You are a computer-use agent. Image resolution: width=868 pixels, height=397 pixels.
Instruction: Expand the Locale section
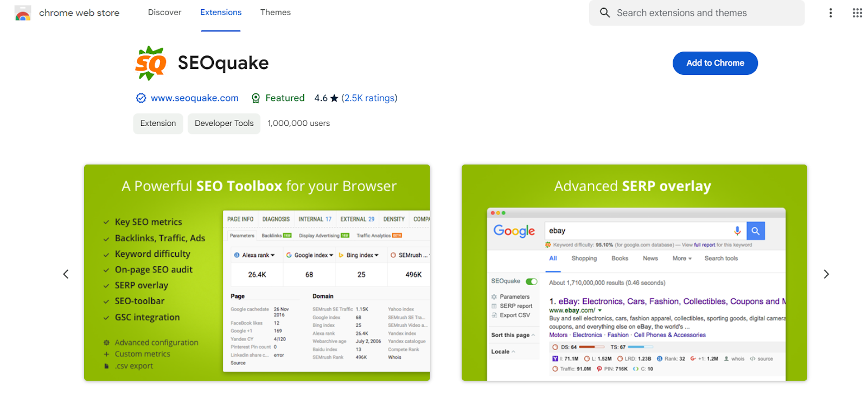coord(503,352)
